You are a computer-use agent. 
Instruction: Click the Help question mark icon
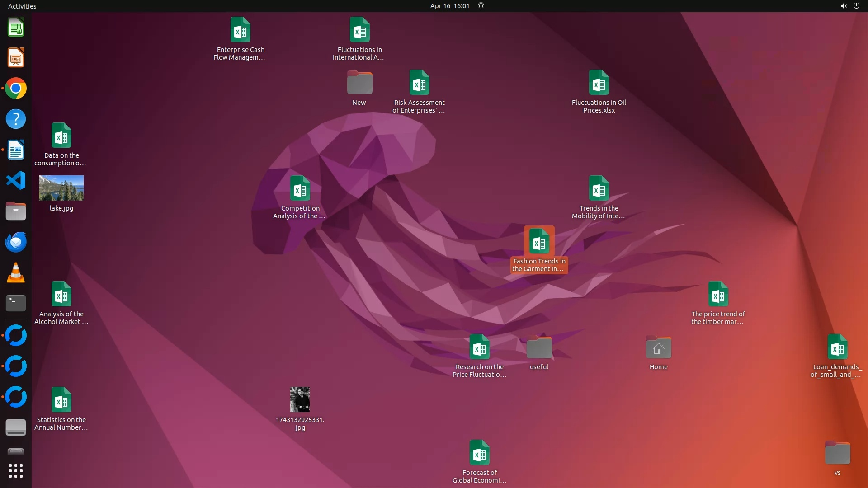[x=16, y=119]
